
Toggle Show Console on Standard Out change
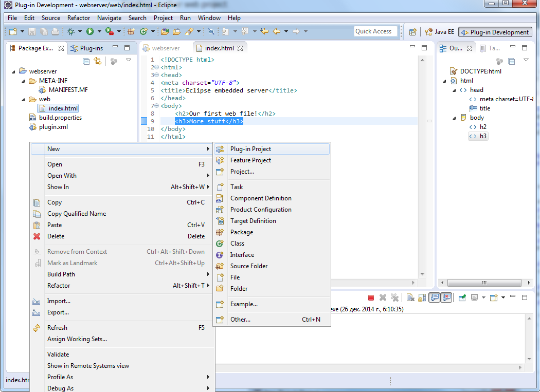[x=435, y=297]
